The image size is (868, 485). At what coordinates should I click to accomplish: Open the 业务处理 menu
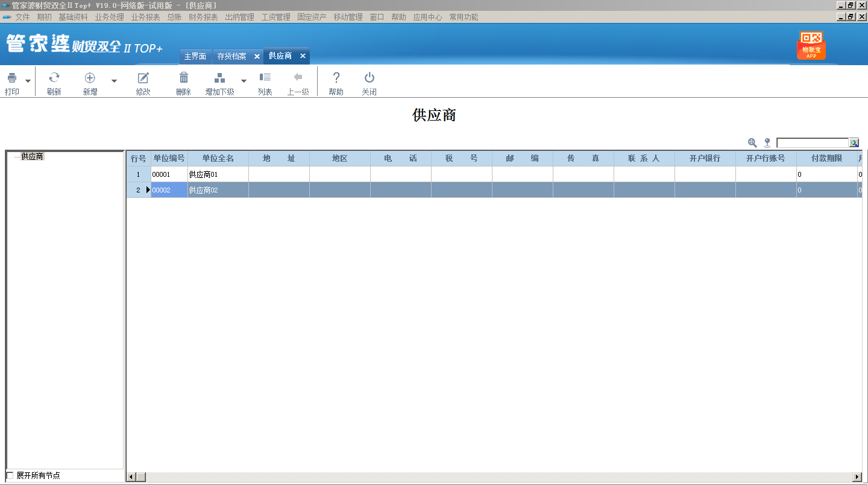point(109,17)
